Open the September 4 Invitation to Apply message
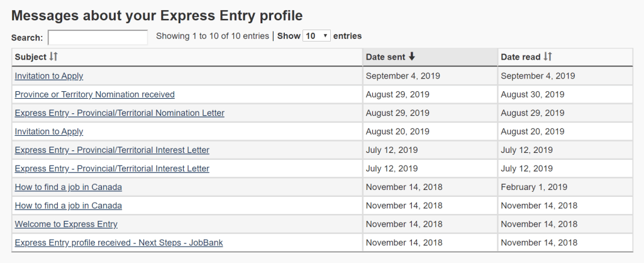Image resolution: width=644 pixels, height=263 pixels. [49, 76]
